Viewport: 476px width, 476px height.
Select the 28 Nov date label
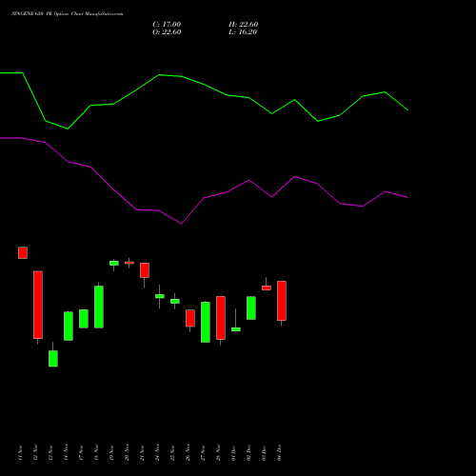pyautogui.click(x=218, y=452)
